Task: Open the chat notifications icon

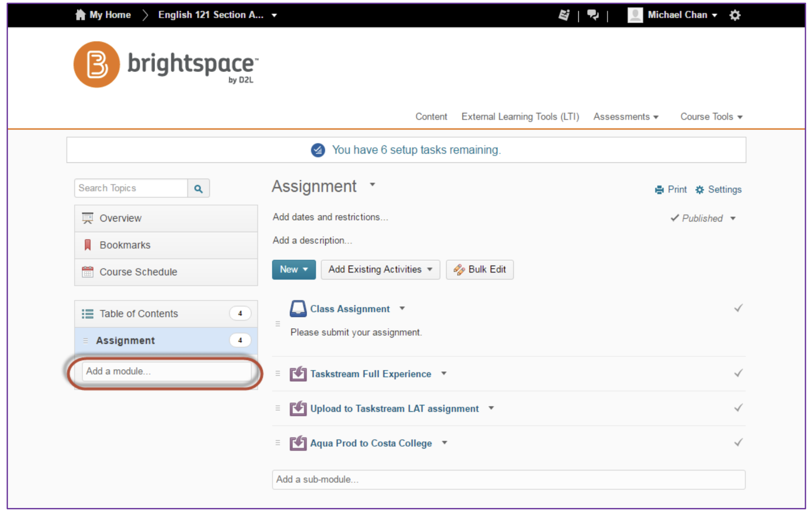Action: [x=593, y=15]
